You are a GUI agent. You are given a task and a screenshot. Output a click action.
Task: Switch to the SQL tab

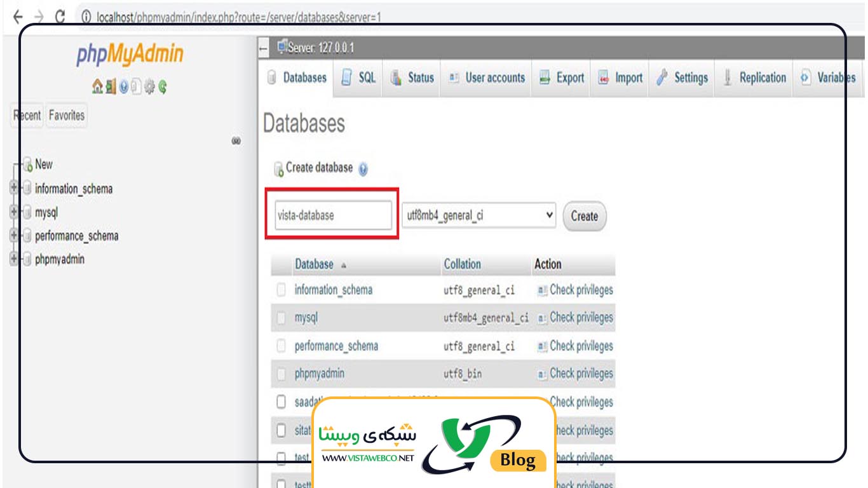pyautogui.click(x=359, y=78)
